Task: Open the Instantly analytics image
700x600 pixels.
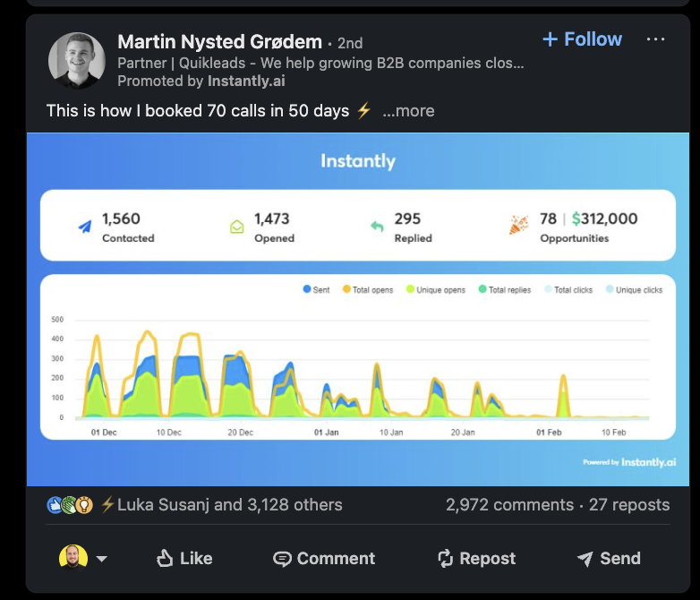Action: [x=358, y=309]
